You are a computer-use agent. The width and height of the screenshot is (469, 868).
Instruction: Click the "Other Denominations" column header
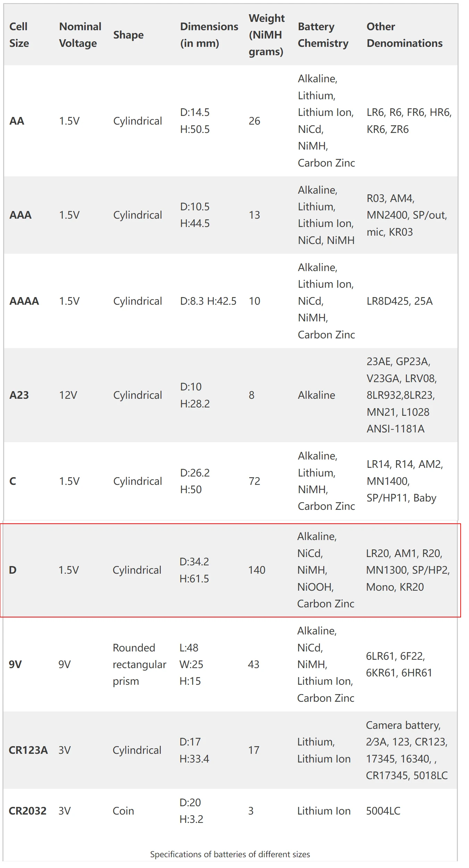click(404, 35)
